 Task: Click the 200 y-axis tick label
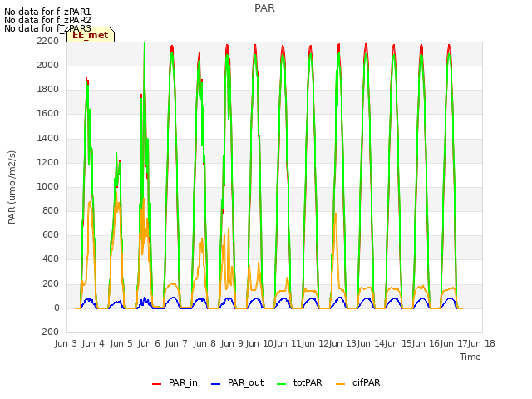click(51, 283)
